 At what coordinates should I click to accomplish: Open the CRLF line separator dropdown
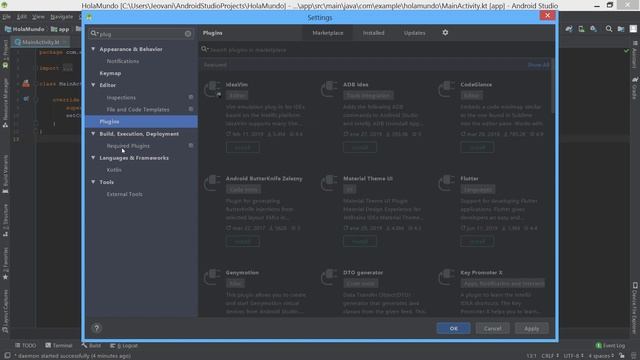click(550, 356)
